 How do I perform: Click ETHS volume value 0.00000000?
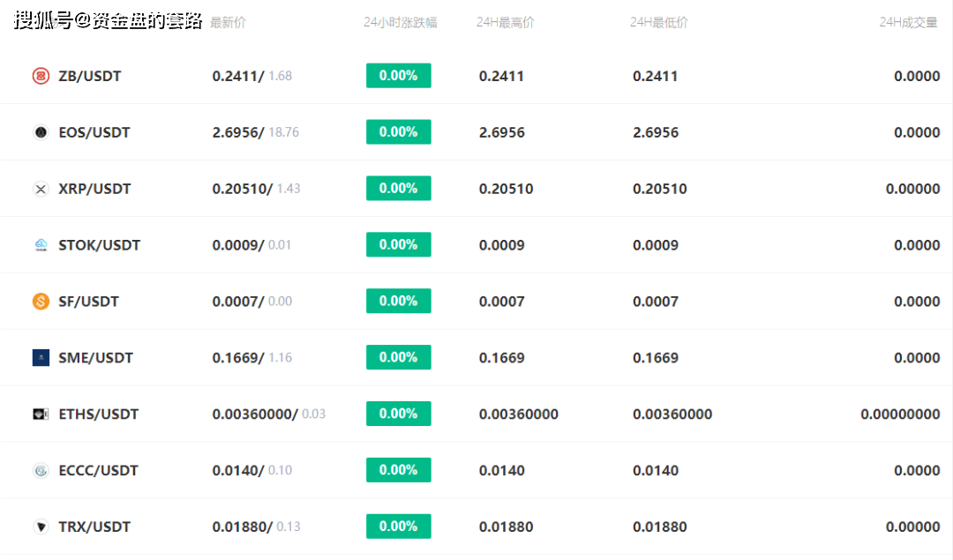click(x=900, y=414)
